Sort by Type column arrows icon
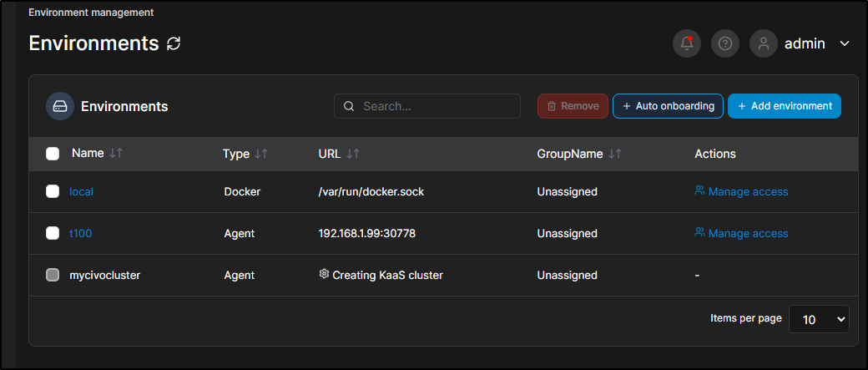This screenshot has width=868, height=370. (261, 154)
